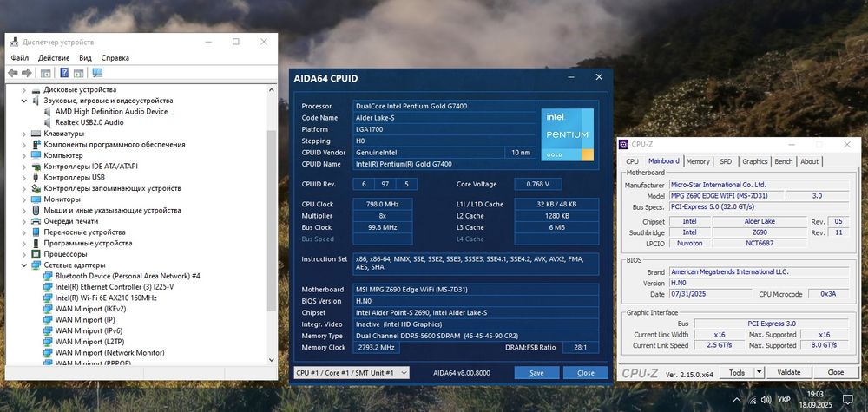Click Device Manager scrollbar down arrow
868x412 pixels.
(x=271, y=359)
